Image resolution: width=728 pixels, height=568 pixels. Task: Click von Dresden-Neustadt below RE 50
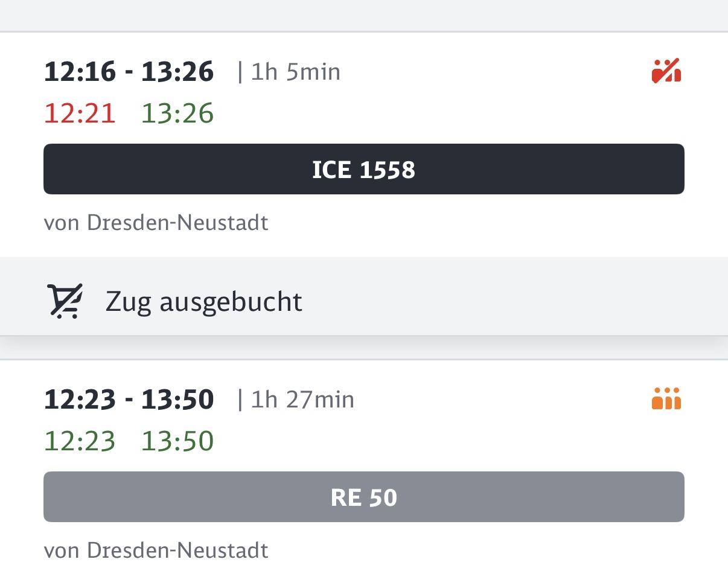[x=156, y=550]
